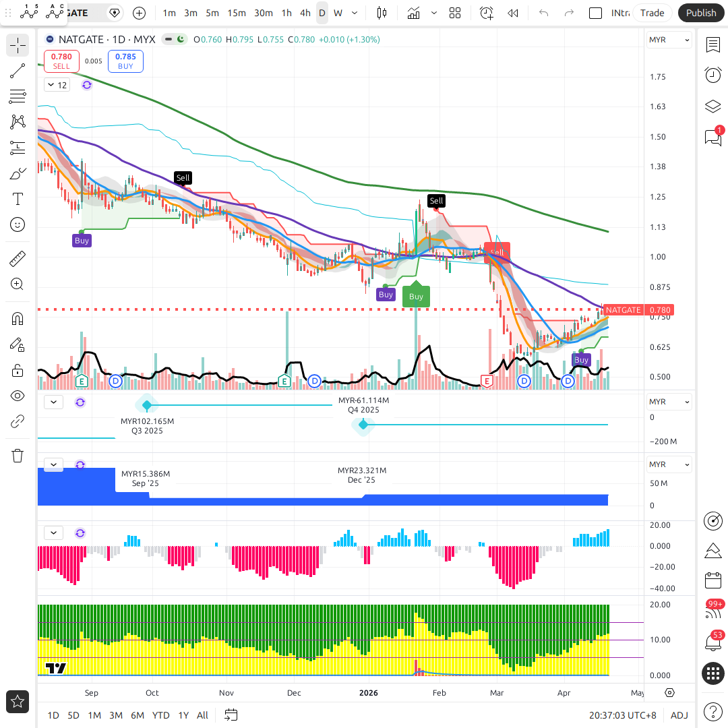Toggle hide all drawings eye icon
The image size is (728, 728).
pos(18,396)
